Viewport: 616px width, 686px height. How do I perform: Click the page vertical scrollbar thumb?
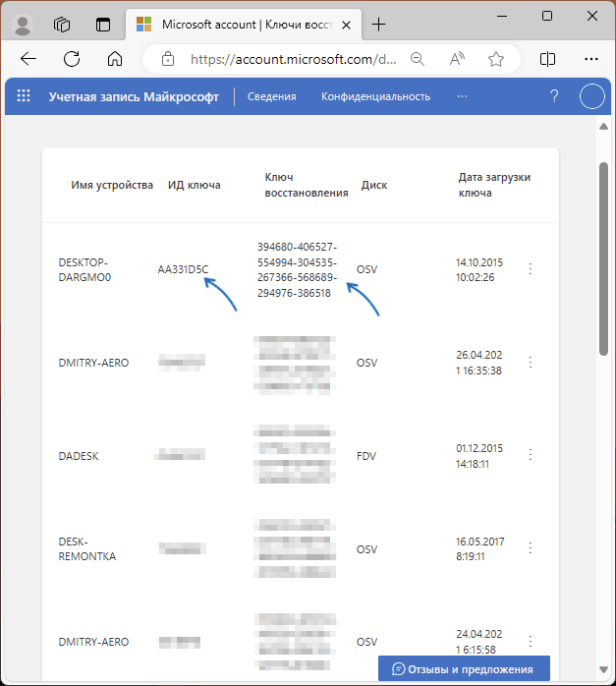pos(604,258)
